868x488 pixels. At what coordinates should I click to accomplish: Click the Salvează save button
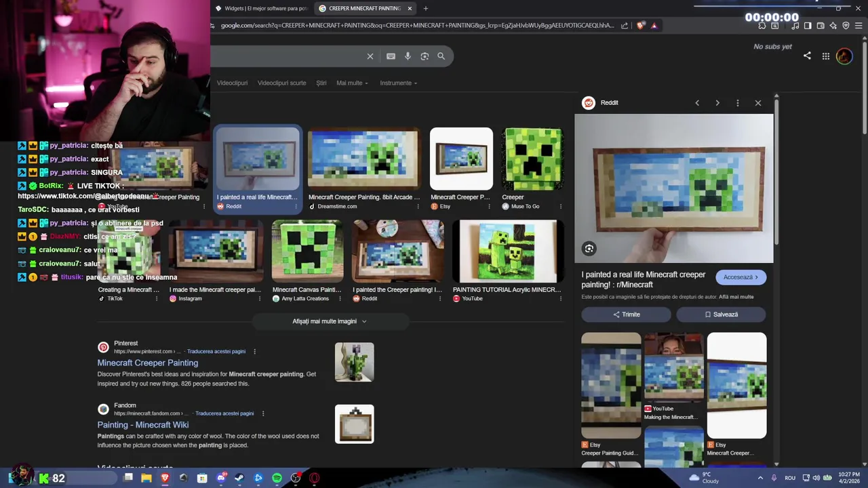[721, 314]
